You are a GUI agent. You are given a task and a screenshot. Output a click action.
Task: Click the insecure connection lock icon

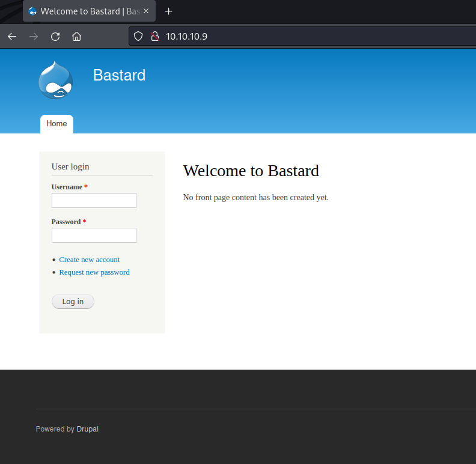[154, 37]
